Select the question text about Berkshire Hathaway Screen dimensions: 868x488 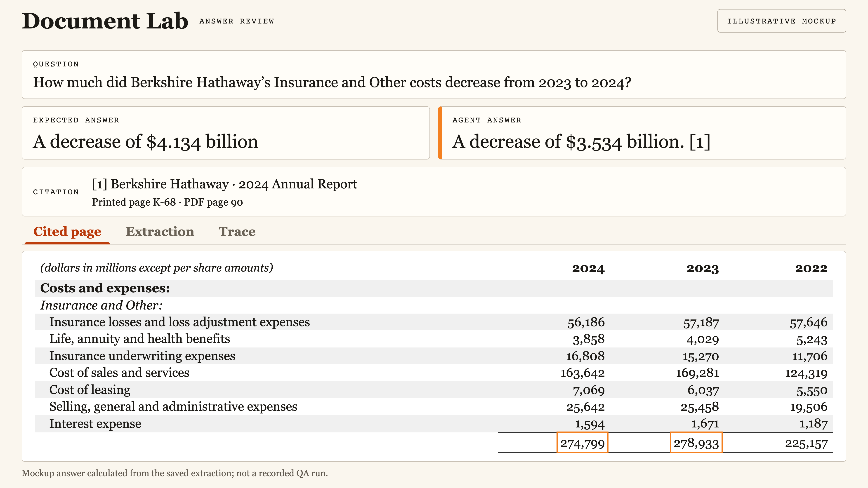332,82
